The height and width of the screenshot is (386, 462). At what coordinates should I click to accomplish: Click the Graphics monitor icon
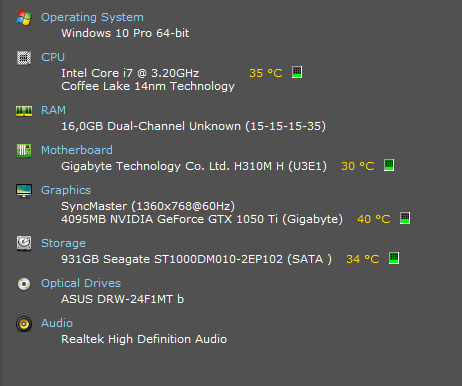coord(24,191)
